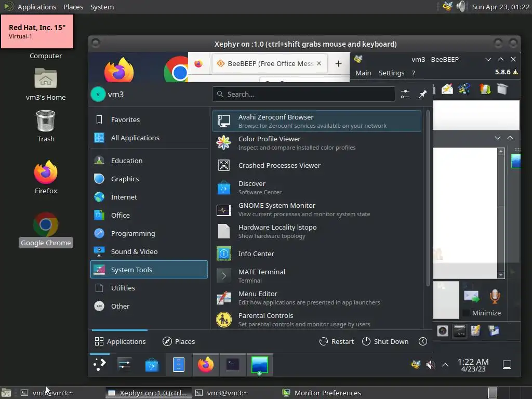Switch to Monitor Preferences in MATE taskbar

click(x=322, y=393)
